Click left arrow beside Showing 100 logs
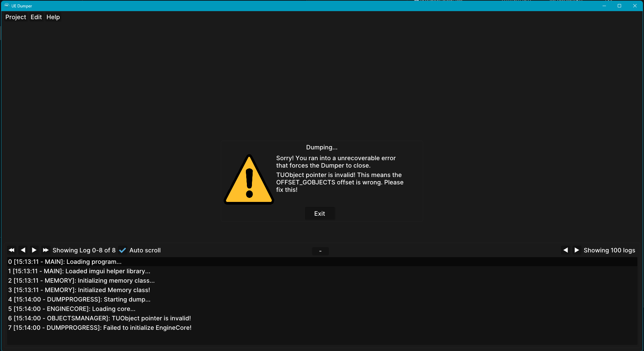Image resolution: width=644 pixels, height=351 pixels. (566, 250)
